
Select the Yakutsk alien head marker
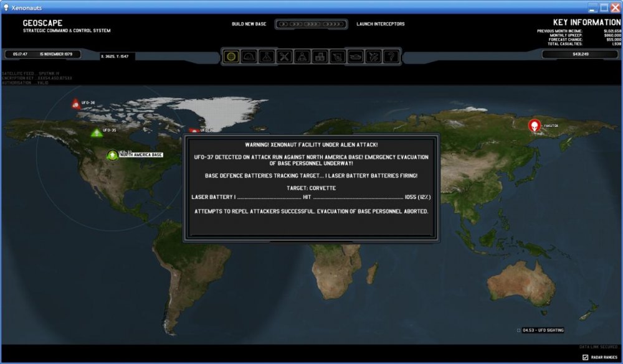click(535, 126)
